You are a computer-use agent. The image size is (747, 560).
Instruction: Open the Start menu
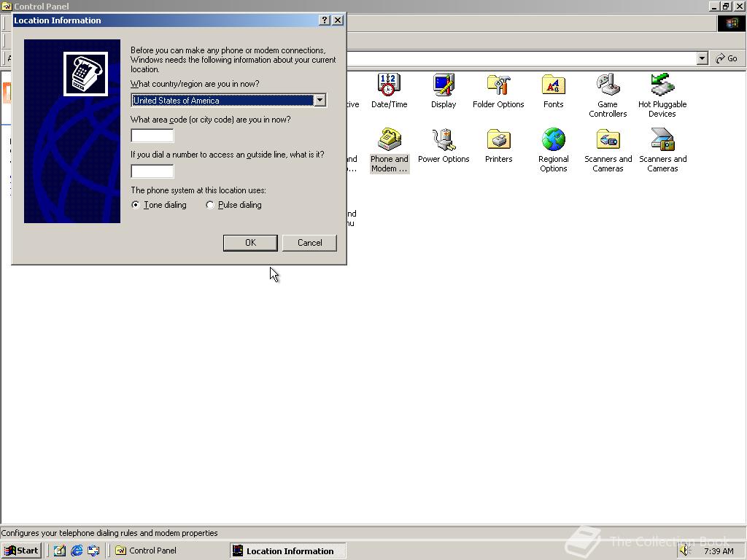coord(21,551)
